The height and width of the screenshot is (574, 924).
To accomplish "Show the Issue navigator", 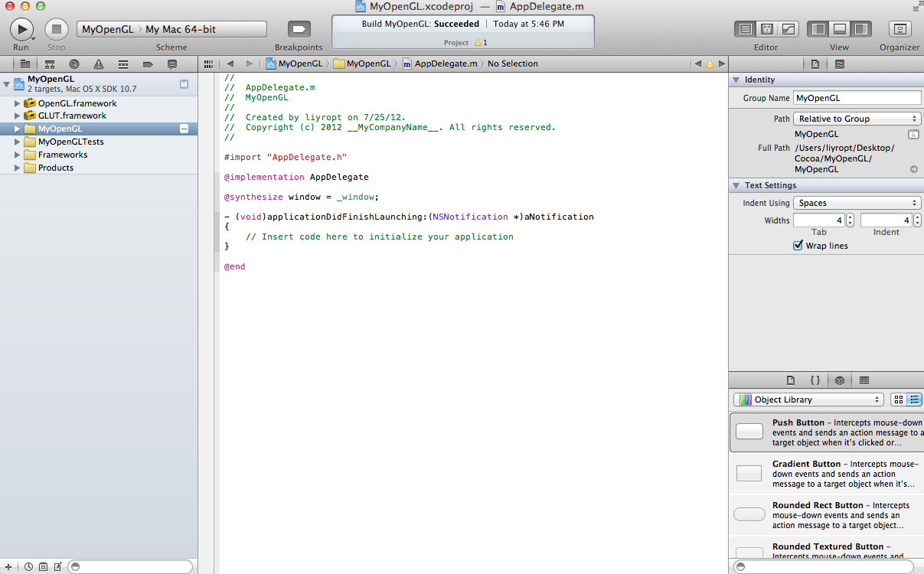I will [99, 64].
